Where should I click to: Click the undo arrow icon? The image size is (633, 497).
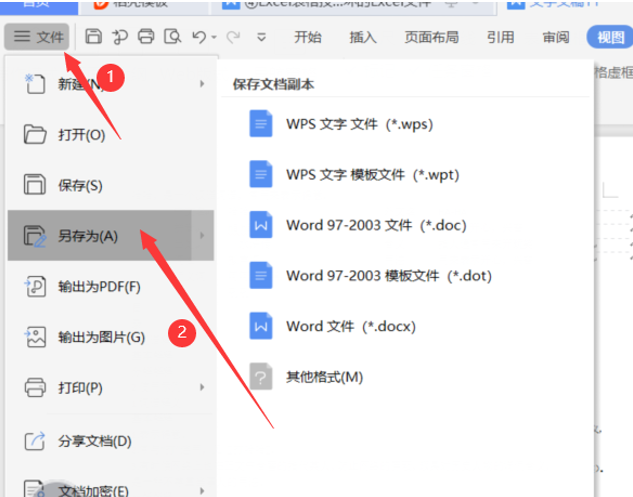(199, 37)
